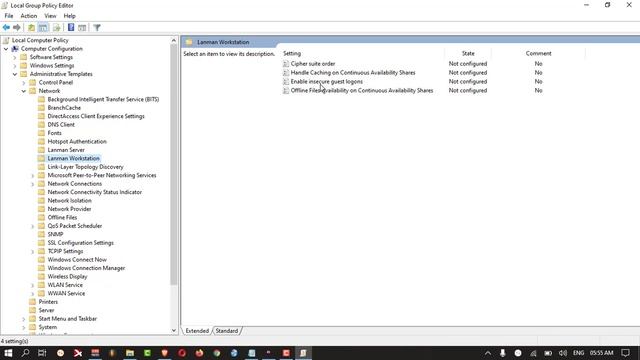
Task: Select Lanman Server in the tree
Action: [x=66, y=150]
